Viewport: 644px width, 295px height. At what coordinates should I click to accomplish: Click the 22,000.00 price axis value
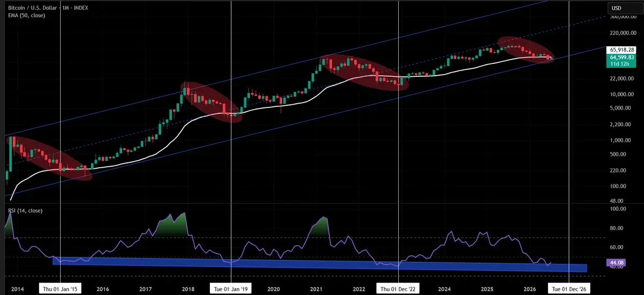pyautogui.click(x=622, y=79)
